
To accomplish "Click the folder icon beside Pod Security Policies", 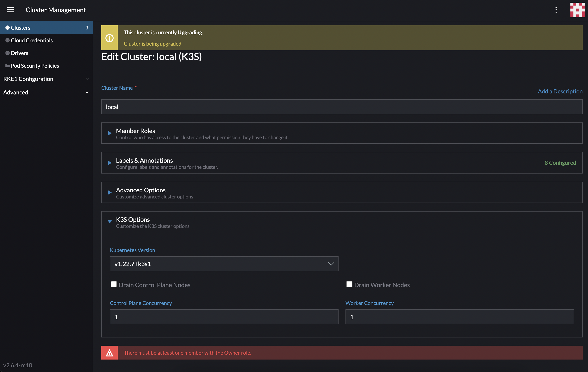I will pyautogui.click(x=7, y=65).
